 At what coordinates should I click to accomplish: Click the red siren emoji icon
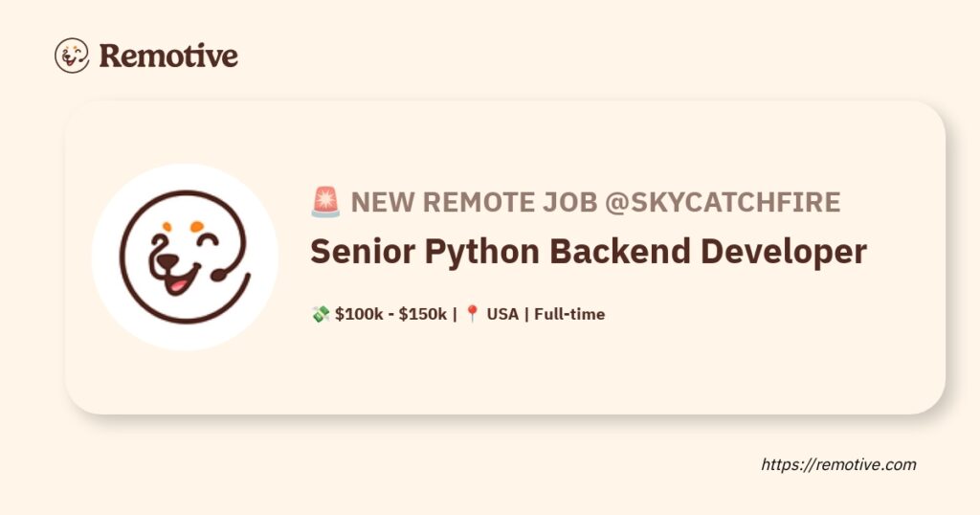click(x=326, y=203)
